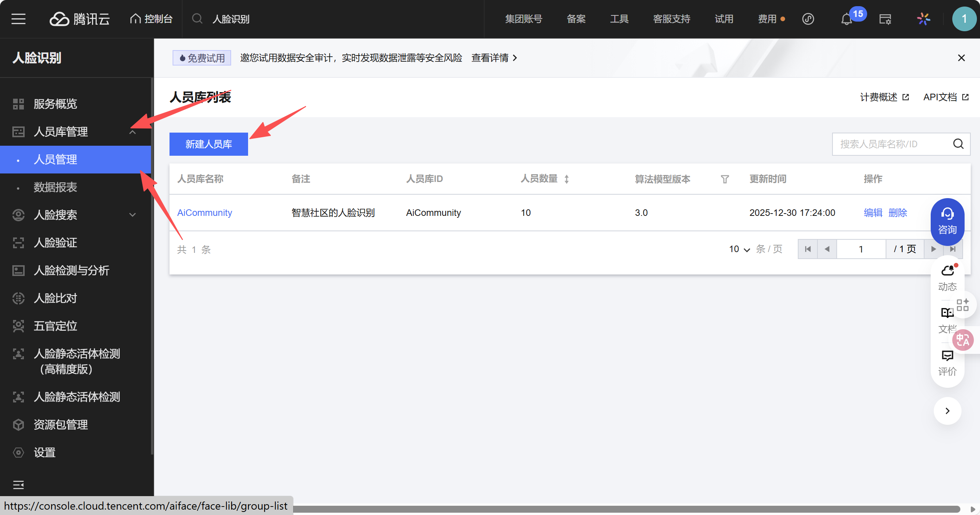Click the algorithm model version filter icon

tap(725, 179)
